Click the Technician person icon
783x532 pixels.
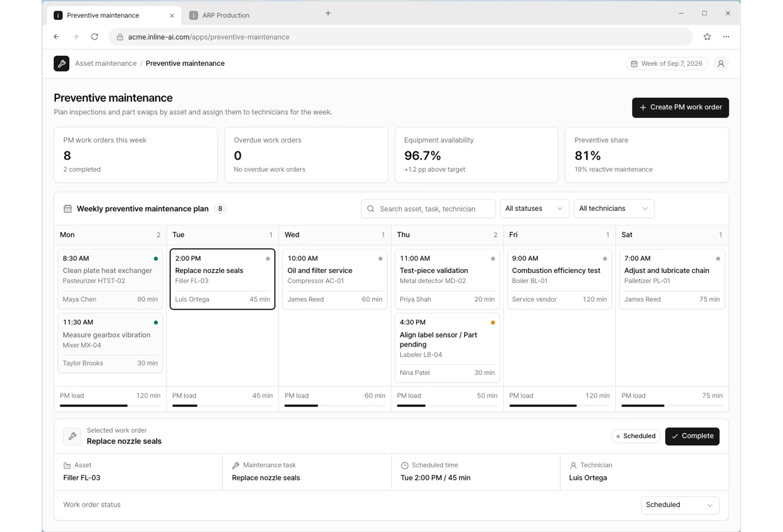pos(573,466)
